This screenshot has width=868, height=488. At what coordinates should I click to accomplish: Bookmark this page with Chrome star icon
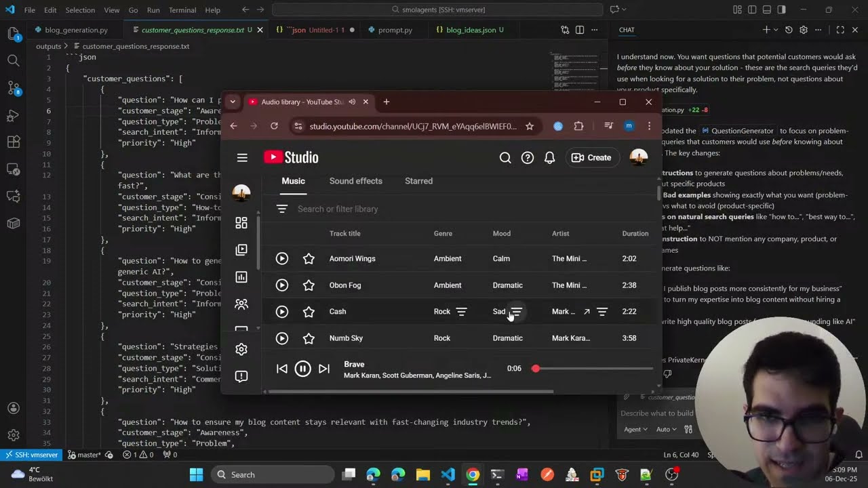tap(530, 126)
